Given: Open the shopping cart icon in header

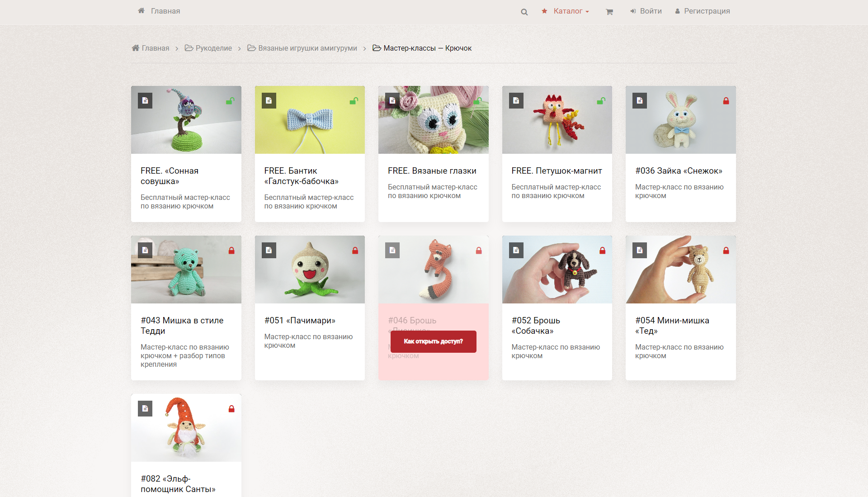Looking at the screenshot, I should tap(609, 12).
